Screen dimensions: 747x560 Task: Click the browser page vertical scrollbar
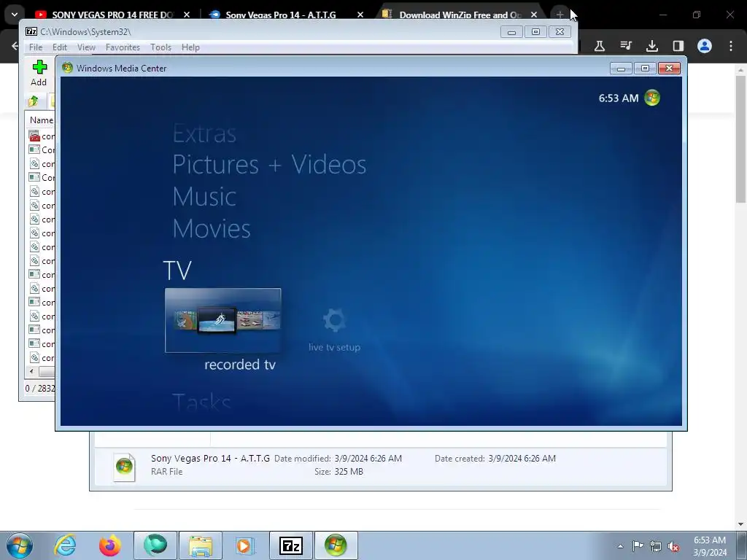click(740, 138)
